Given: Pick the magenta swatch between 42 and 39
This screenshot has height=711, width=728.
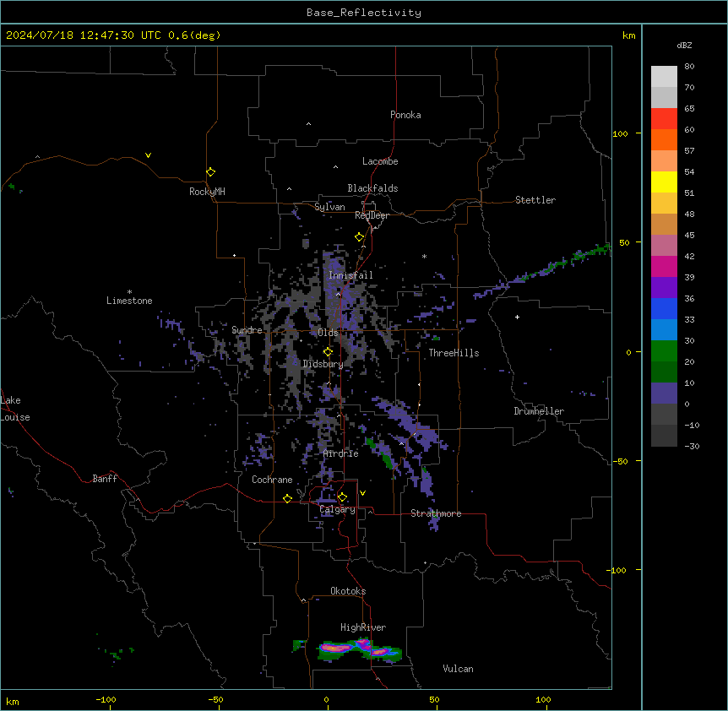Looking at the screenshot, I should [x=664, y=266].
